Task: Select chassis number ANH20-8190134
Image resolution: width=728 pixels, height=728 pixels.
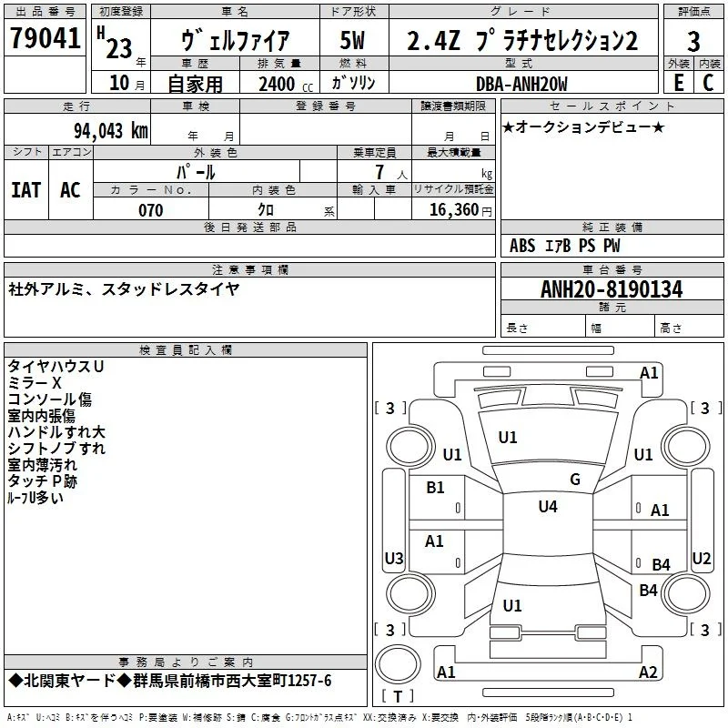Action: tap(612, 289)
